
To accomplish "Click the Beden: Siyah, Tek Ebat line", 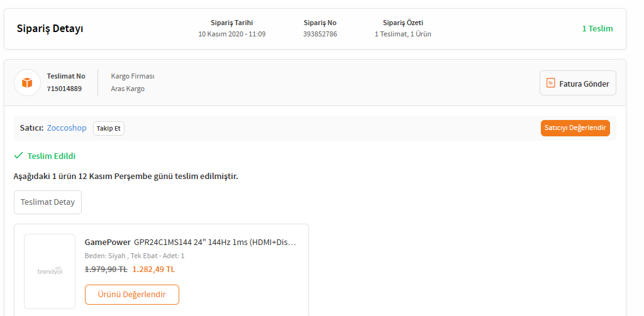I will coord(135,256).
